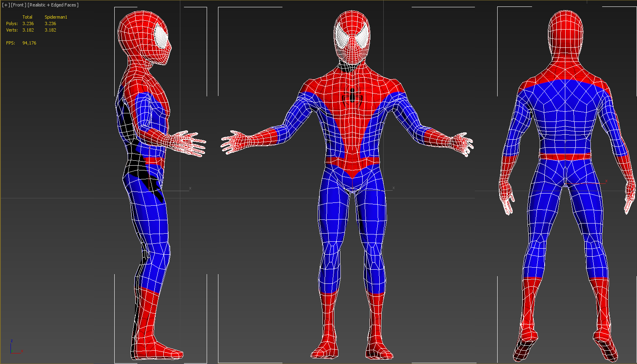The width and height of the screenshot is (637, 364).
Task: Open the [Realistic + Edged Faces] shading menu
Action: pyautogui.click(x=53, y=5)
